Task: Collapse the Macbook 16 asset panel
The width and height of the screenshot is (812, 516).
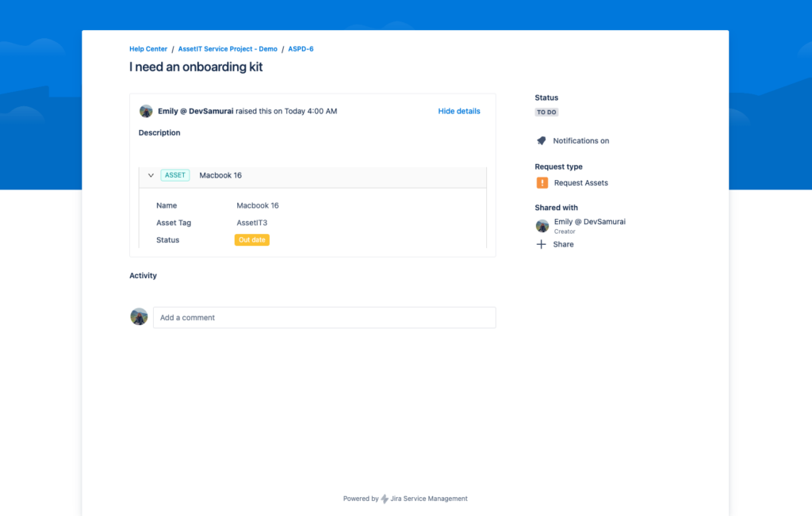Action: (x=151, y=174)
